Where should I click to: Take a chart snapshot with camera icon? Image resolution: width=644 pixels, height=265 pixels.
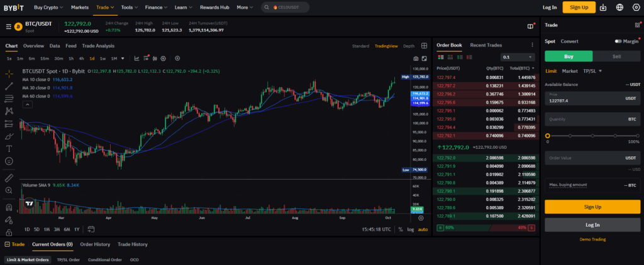416,58
